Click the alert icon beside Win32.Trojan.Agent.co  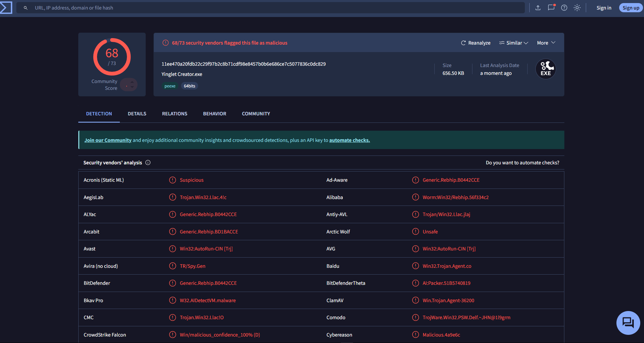click(415, 266)
